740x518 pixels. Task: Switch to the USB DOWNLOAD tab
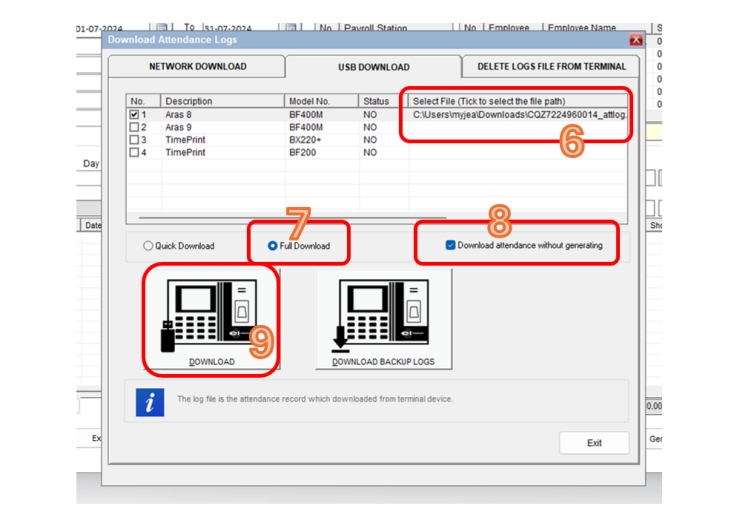(373, 68)
